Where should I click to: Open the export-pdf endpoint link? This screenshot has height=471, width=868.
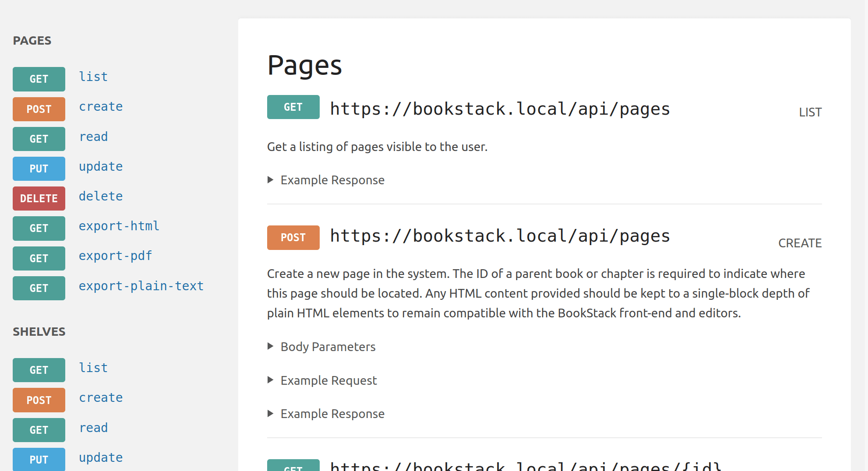tap(115, 256)
